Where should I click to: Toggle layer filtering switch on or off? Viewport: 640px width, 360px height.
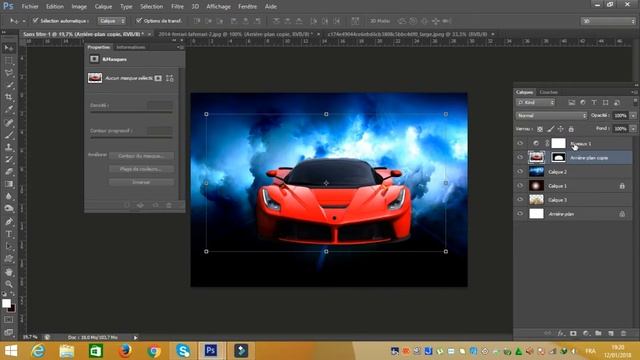click(x=635, y=101)
